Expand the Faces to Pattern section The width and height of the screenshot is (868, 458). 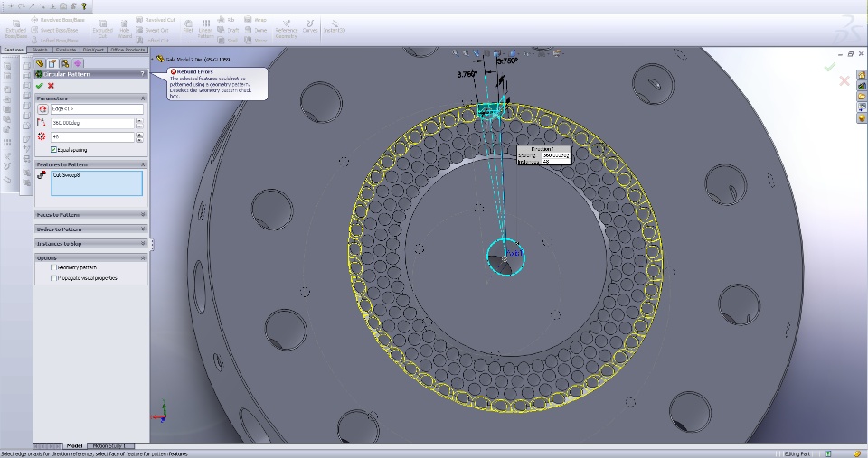tap(143, 215)
